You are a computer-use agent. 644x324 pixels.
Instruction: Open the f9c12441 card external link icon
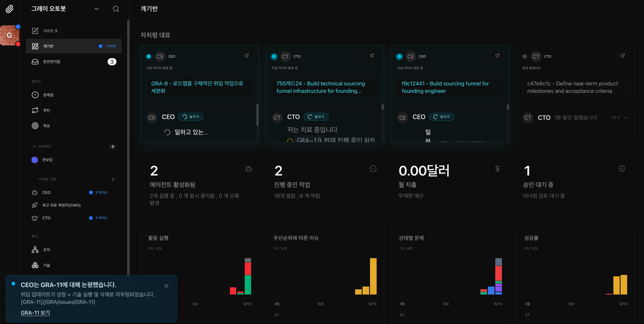coord(497,56)
